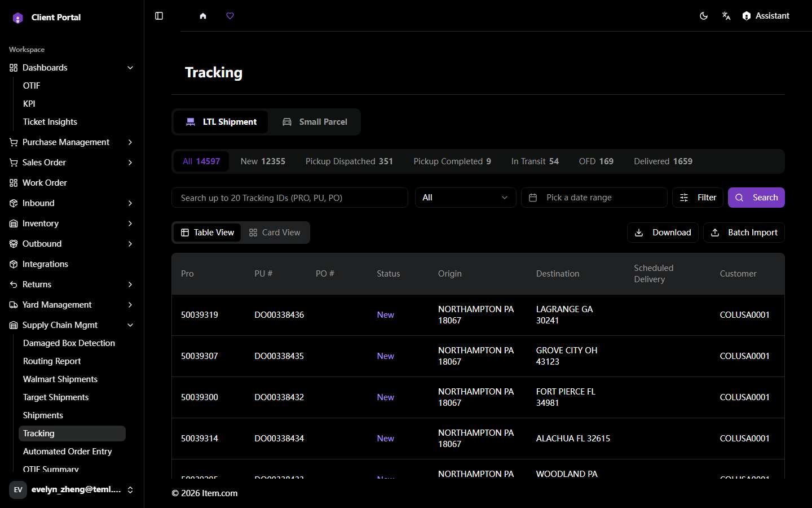Collapse the Dashboards section
Viewport: 812px width, 508px height.
tap(130, 68)
